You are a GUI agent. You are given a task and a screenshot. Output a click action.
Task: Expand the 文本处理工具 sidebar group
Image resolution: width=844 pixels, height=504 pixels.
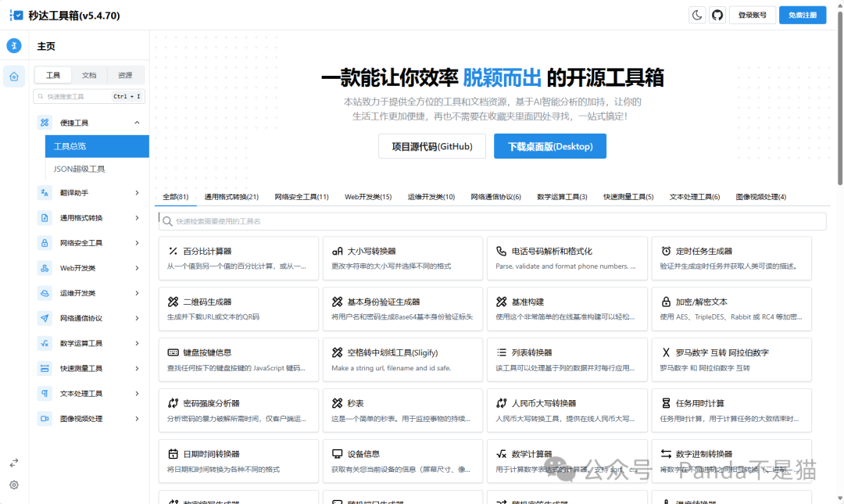coord(89,394)
